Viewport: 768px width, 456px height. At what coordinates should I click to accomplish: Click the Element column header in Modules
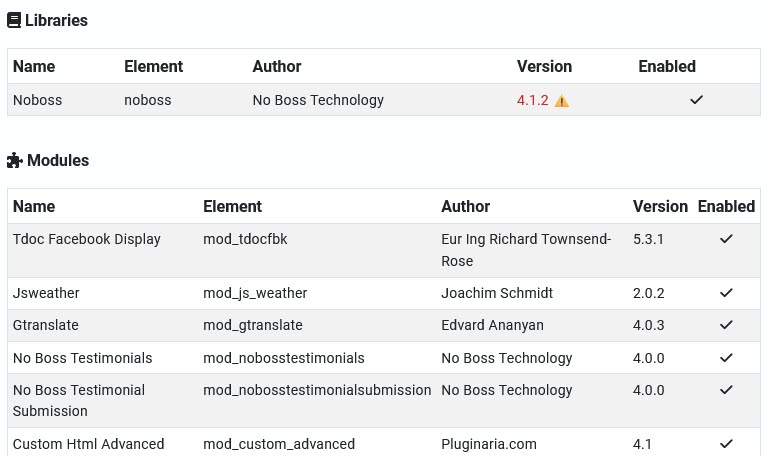[232, 206]
